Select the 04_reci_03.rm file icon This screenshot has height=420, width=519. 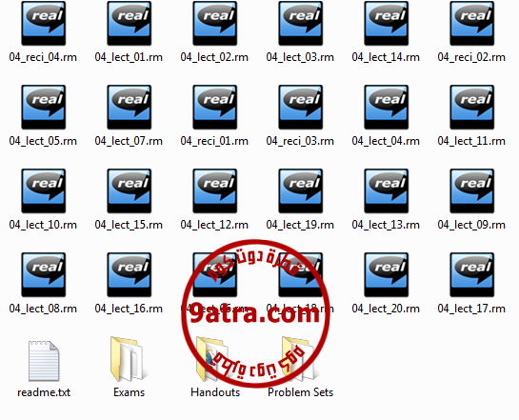(x=301, y=107)
